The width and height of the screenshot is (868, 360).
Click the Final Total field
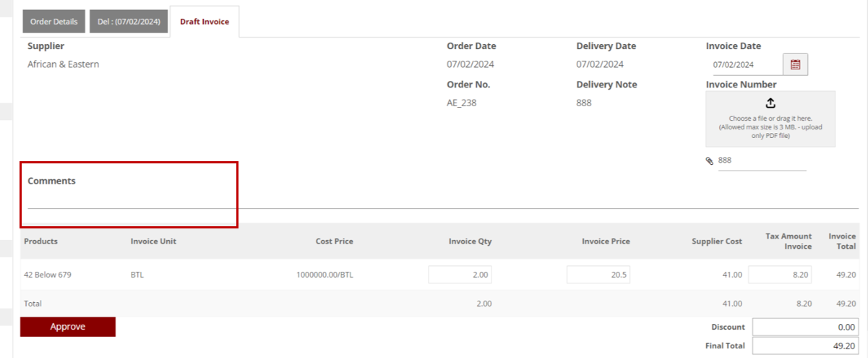pyautogui.click(x=805, y=346)
